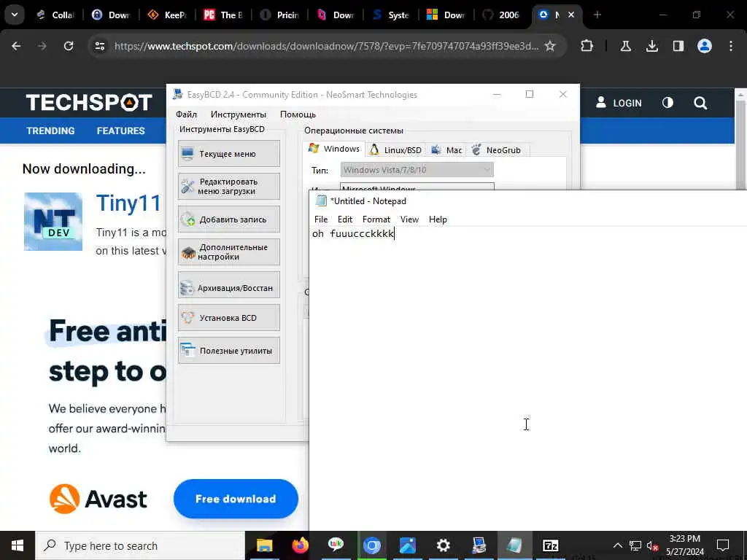This screenshot has width=747, height=560.
Task: Switch to the KeePass browser tab
Action: (167, 15)
